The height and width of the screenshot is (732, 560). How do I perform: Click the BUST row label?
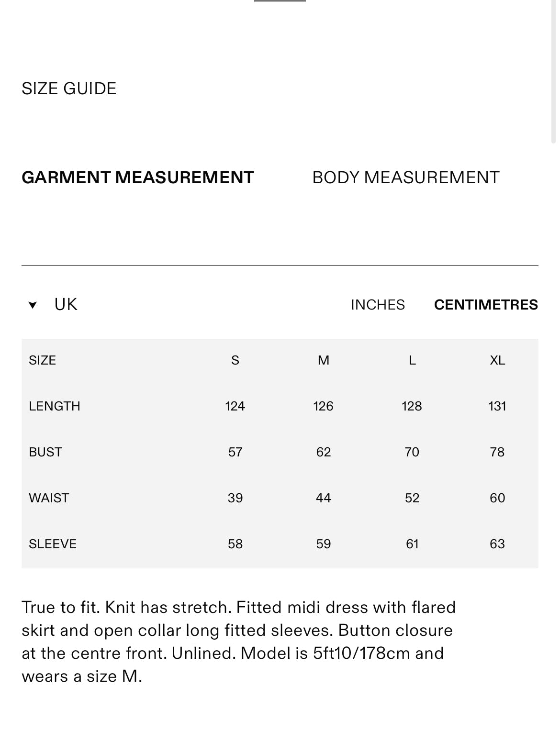coord(45,452)
